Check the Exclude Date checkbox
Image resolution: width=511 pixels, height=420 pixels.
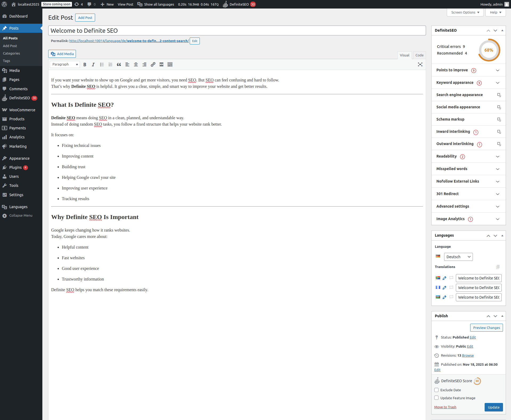tap(436, 390)
